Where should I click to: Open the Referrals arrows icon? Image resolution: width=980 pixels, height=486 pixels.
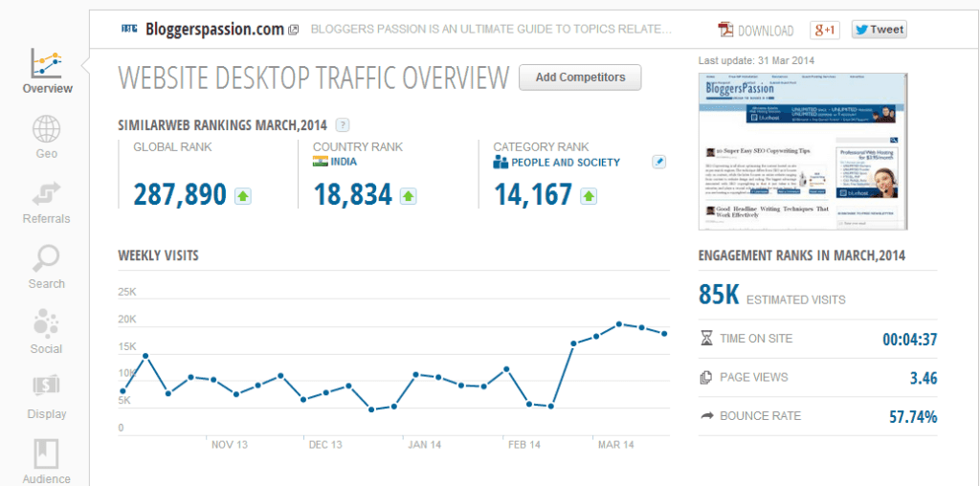(47, 194)
